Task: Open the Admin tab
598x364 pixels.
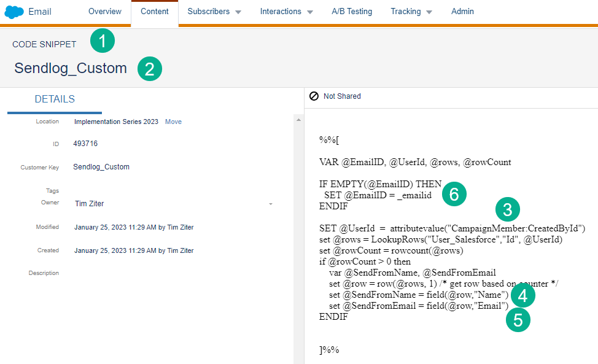Action: 462,12
